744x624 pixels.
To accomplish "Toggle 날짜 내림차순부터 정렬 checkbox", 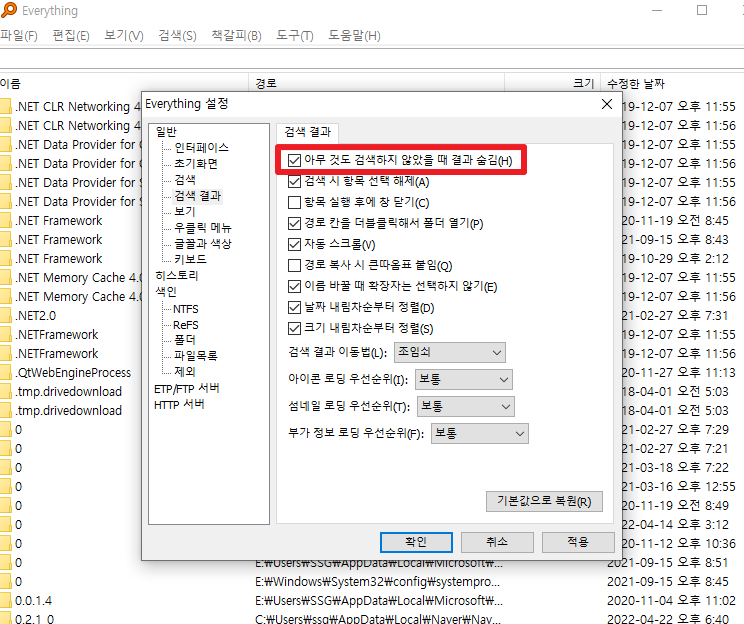I will click(x=294, y=307).
